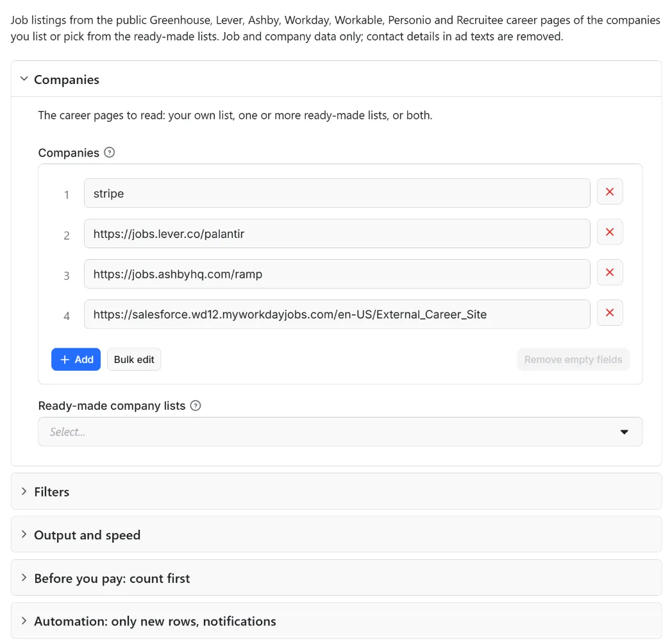Click the row number 1 label
The width and height of the screenshot is (672, 642).
[67, 195]
